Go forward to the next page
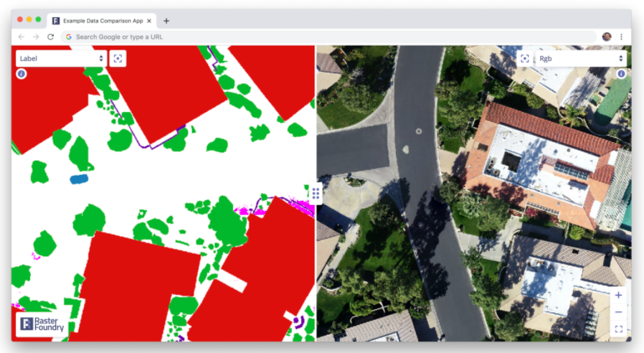The image size is (644, 353). coord(36,37)
